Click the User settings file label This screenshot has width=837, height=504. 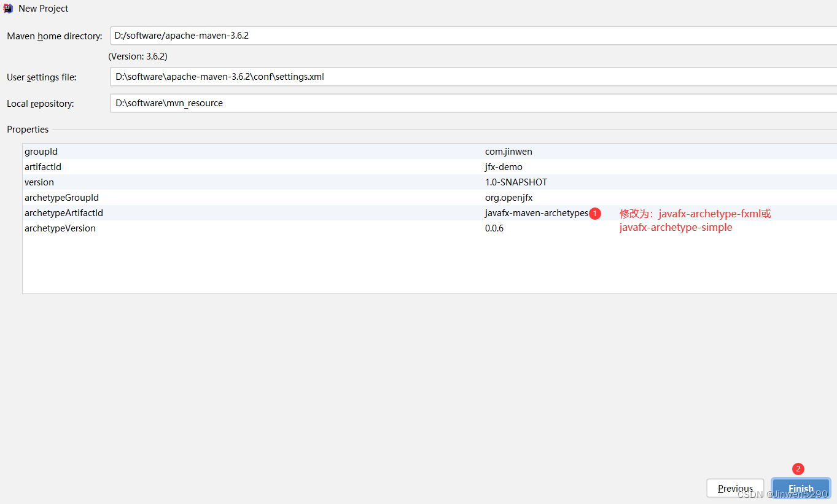point(42,77)
